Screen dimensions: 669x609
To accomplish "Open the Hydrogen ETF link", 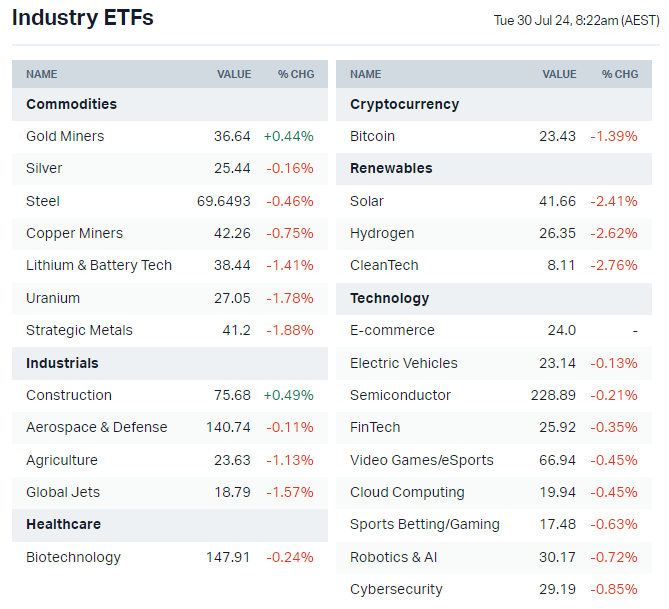I will (382, 233).
